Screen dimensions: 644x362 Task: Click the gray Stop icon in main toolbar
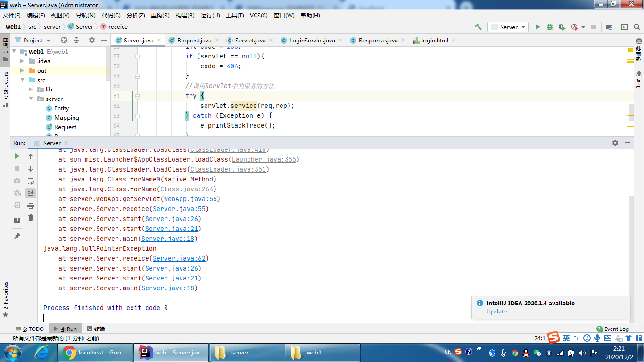[594, 27]
